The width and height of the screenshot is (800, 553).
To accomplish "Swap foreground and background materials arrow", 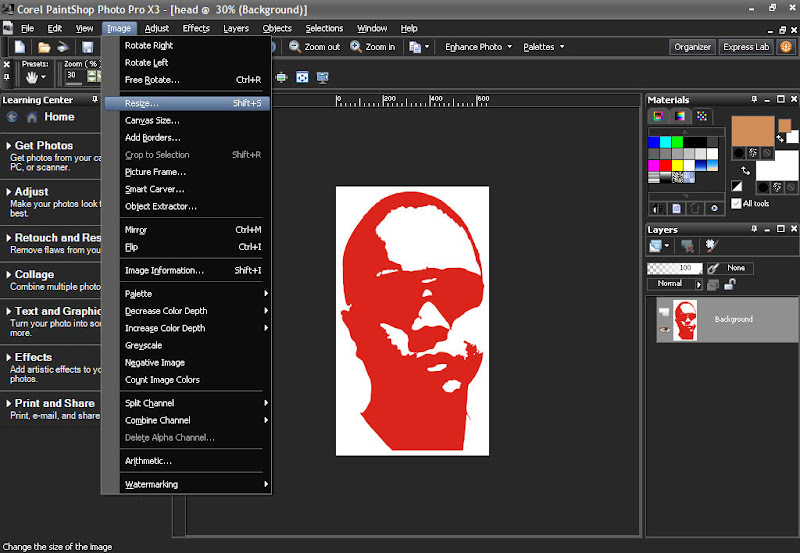I will coord(745,171).
